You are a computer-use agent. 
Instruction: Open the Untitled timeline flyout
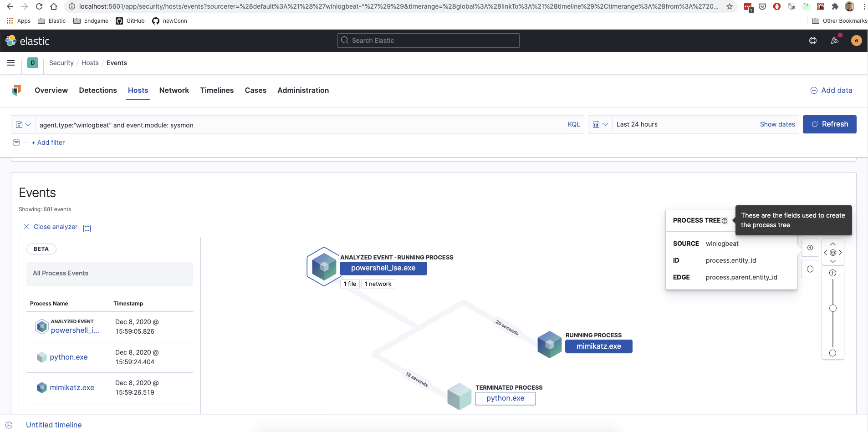[x=54, y=425]
